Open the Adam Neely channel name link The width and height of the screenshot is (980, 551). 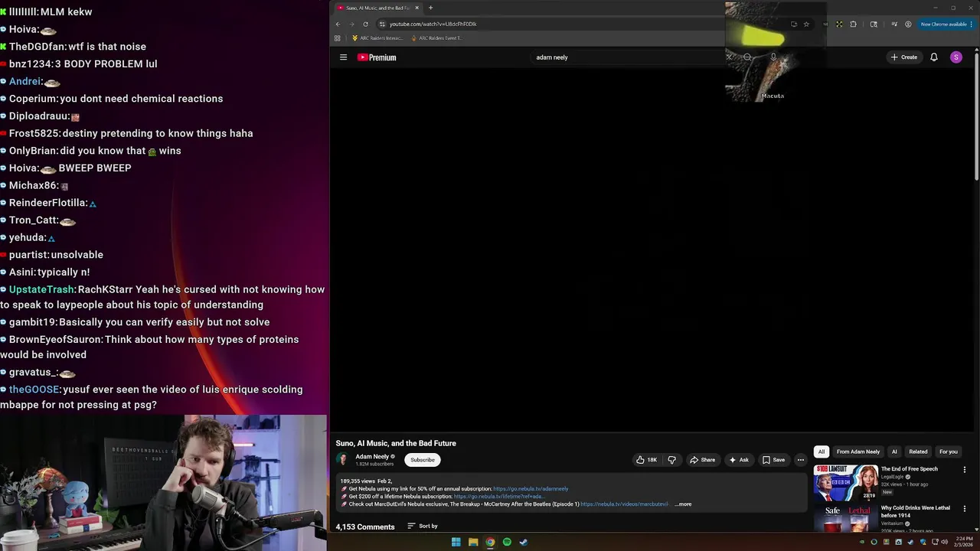click(372, 456)
